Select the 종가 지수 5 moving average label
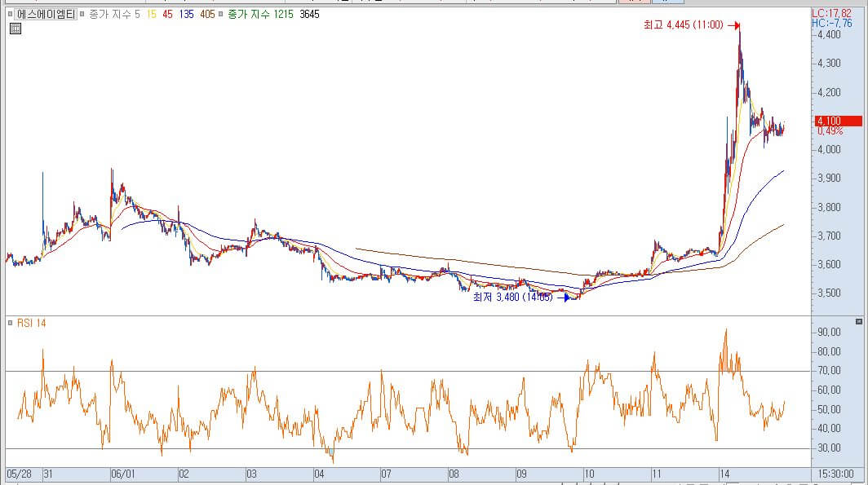 (114, 15)
